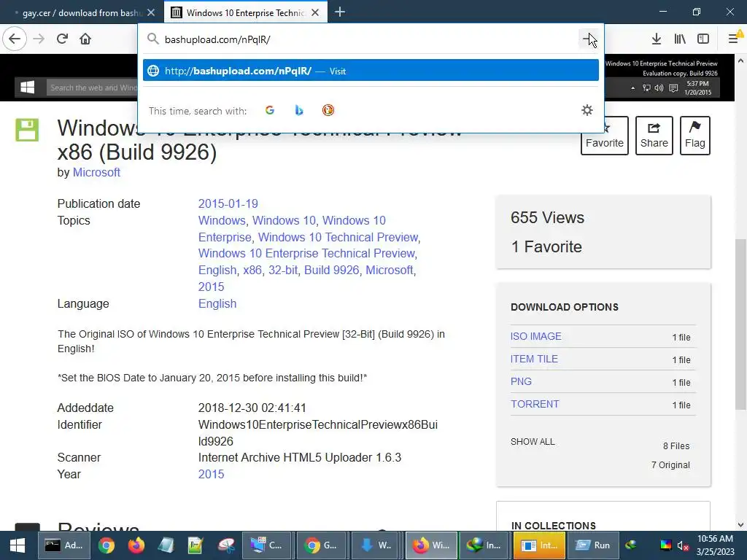This screenshot has width=747, height=560.
Task: Download the TORRENT file
Action: coord(535,404)
